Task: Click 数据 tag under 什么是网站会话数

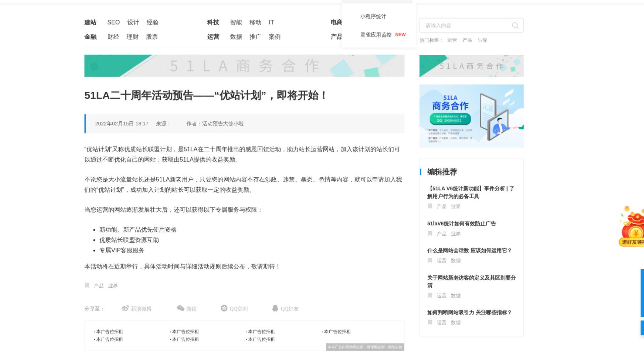Action: click(455, 260)
